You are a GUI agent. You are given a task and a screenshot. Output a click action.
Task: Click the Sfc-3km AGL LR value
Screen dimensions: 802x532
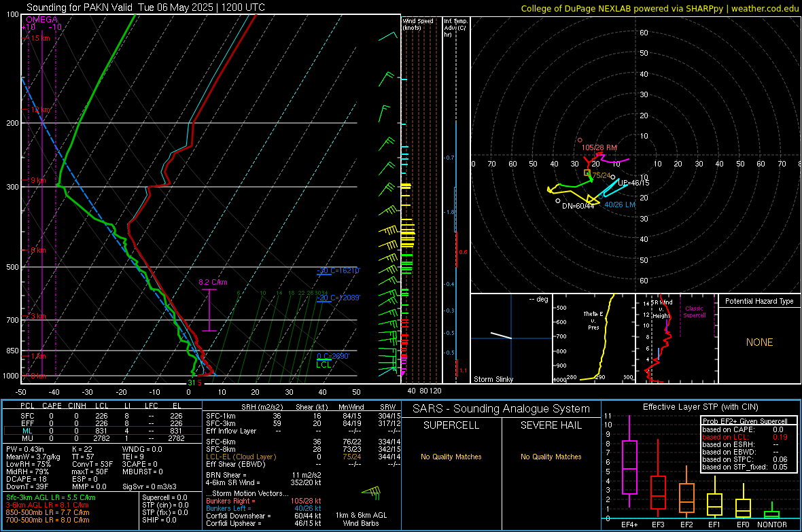(51, 498)
